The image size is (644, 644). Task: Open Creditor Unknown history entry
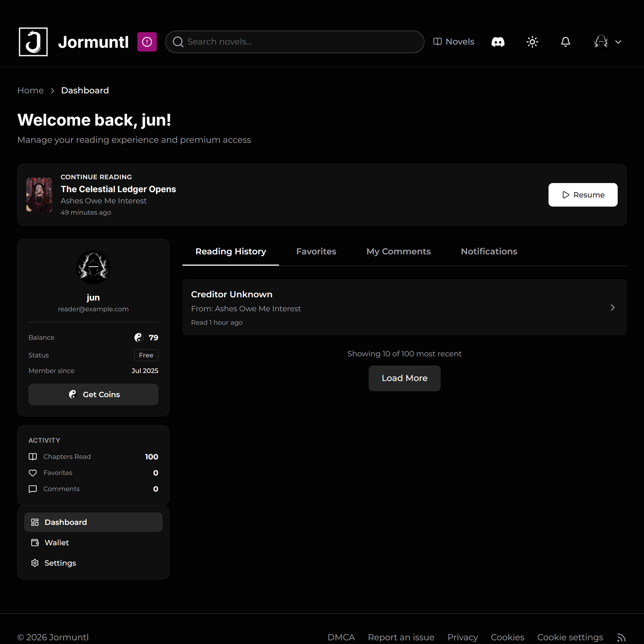point(405,308)
